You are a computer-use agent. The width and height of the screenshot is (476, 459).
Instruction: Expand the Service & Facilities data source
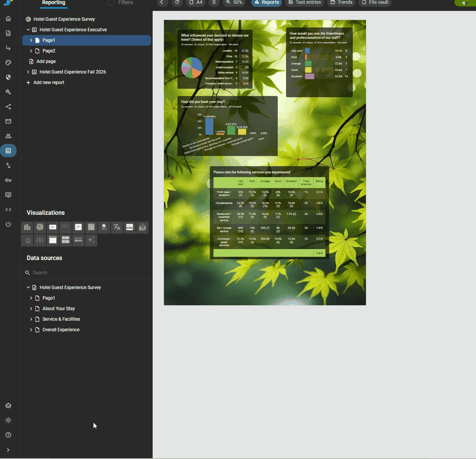coord(31,319)
